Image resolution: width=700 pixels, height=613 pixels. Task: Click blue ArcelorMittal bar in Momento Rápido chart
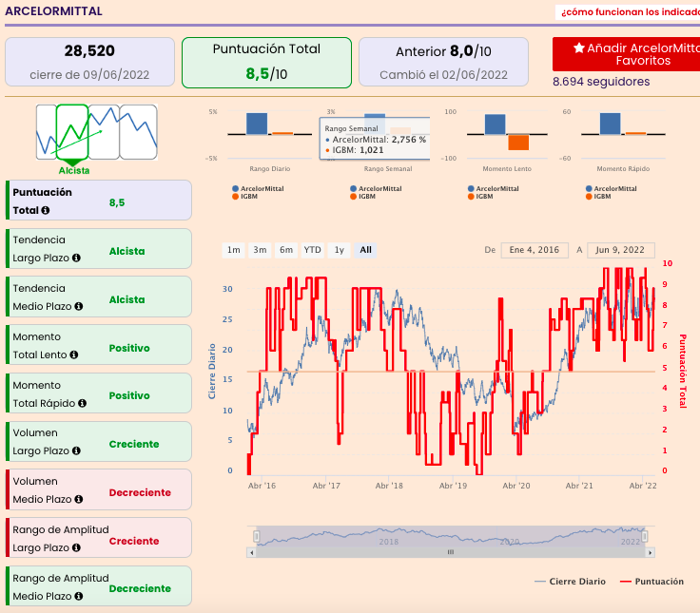tap(610, 124)
